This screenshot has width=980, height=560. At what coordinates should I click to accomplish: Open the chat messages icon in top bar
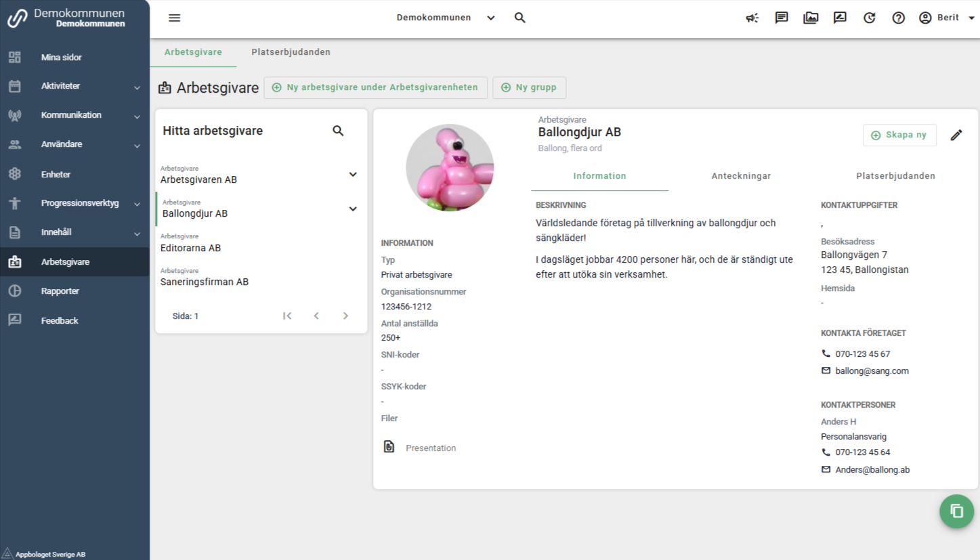pyautogui.click(x=782, y=18)
